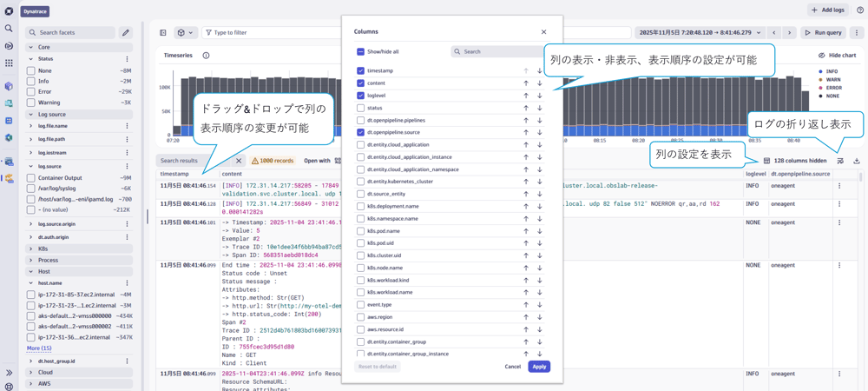The image size is (868, 391).
Task: Enable the status column checkbox
Action: pos(360,109)
